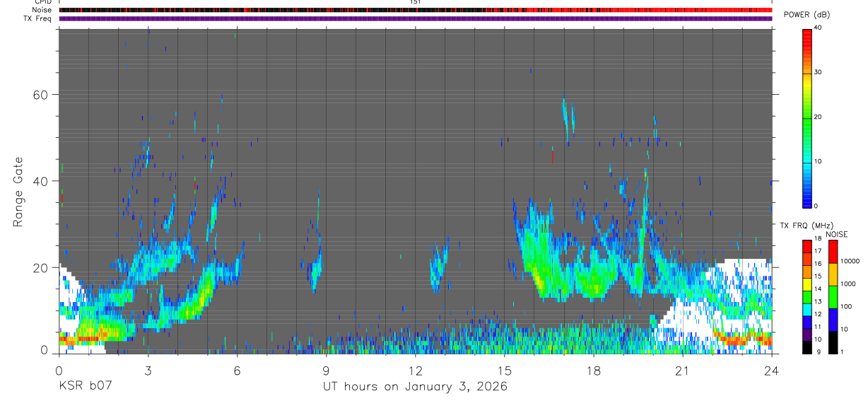Click the 12 UT hour tick label
The image size is (868, 401).
pyautogui.click(x=415, y=370)
